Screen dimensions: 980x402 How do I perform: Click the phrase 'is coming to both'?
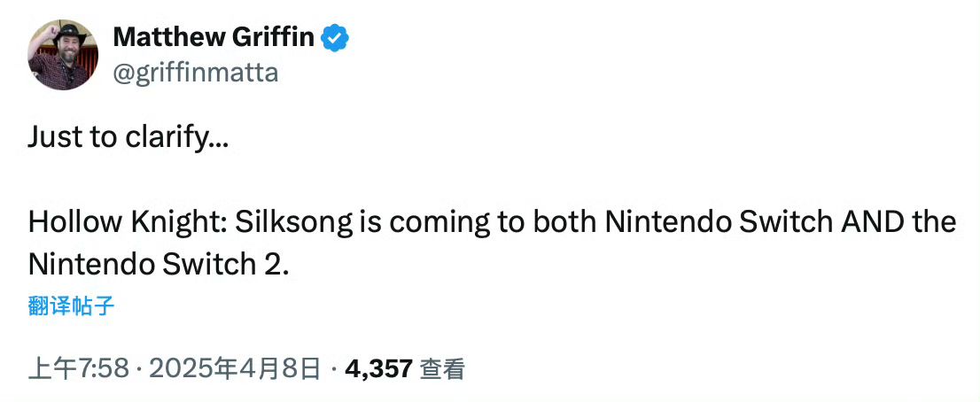[x=478, y=223]
